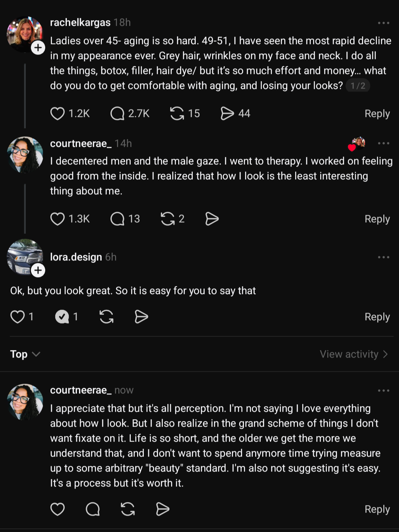Image resolution: width=399 pixels, height=532 pixels.
Task: Open more options for lora.design's comment
Action: click(383, 257)
